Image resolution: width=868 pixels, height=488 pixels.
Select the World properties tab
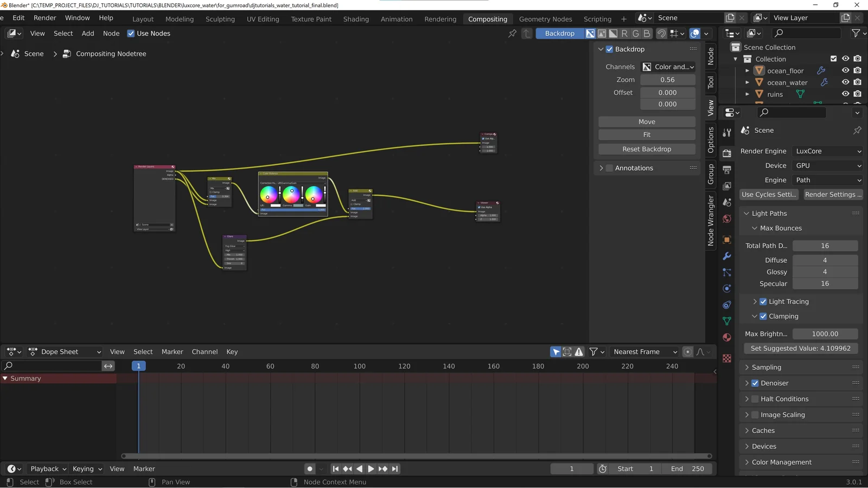click(x=726, y=219)
